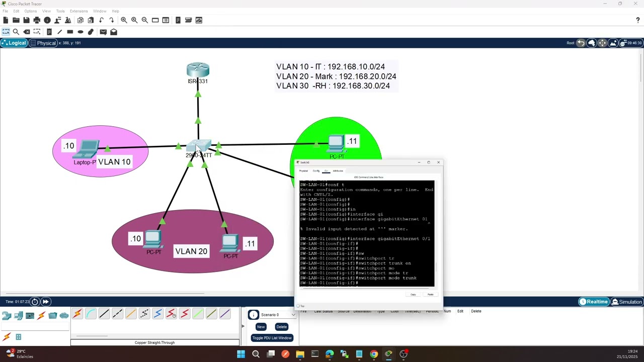The height and width of the screenshot is (362, 644).
Task: Open the Extensions menu
Action: point(78,11)
